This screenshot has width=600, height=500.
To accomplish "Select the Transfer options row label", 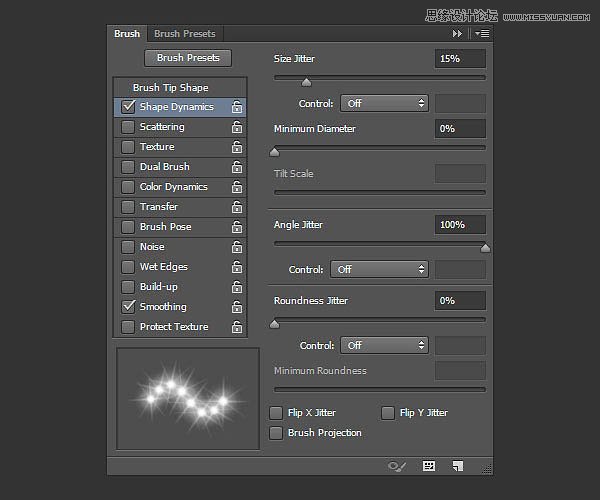I will (x=159, y=207).
